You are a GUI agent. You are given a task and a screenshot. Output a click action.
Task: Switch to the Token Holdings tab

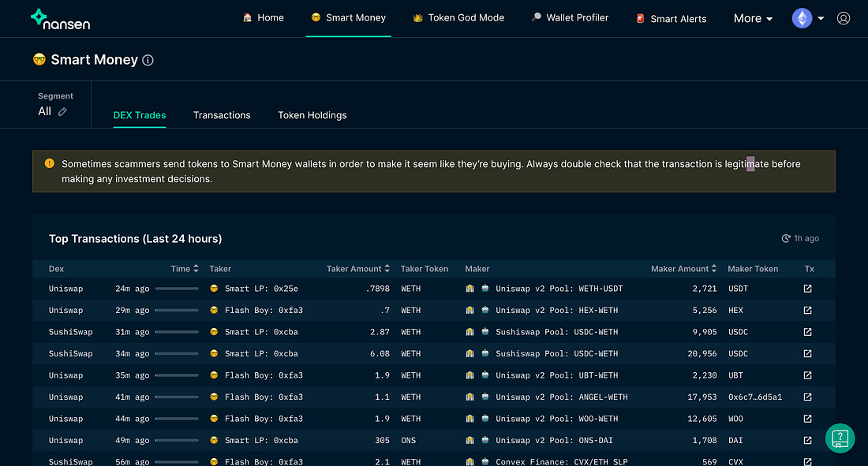click(x=312, y=115)
